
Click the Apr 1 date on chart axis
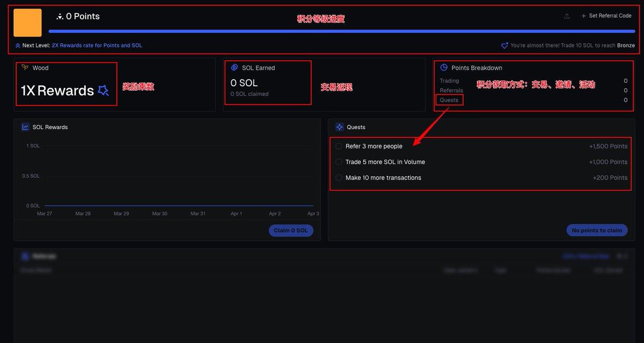click(236, 213)
